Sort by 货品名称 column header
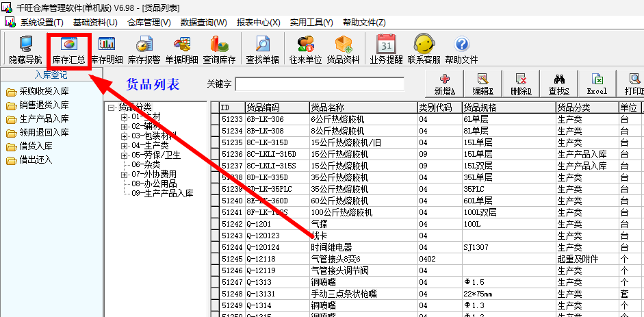Viewport: 644px width, 317px height. (x=363, y=107)
